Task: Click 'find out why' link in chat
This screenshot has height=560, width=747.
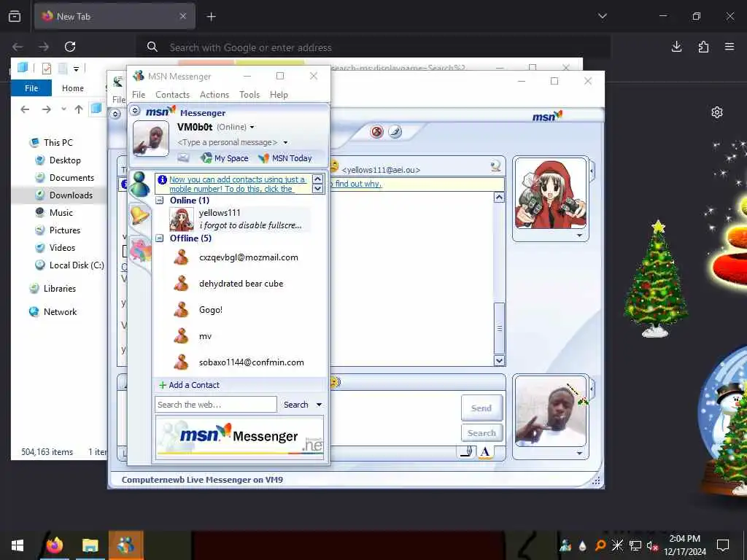Action: tap(358, 184)
